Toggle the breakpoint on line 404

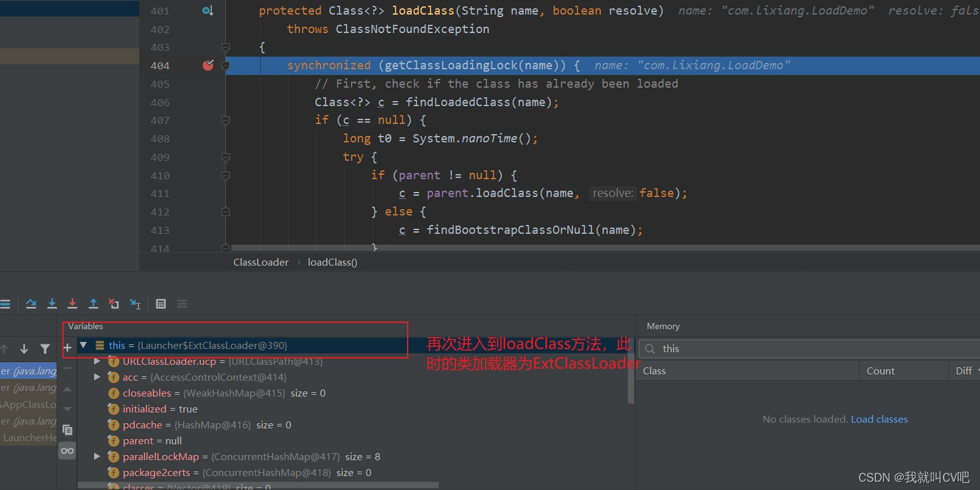click(208, 65)
